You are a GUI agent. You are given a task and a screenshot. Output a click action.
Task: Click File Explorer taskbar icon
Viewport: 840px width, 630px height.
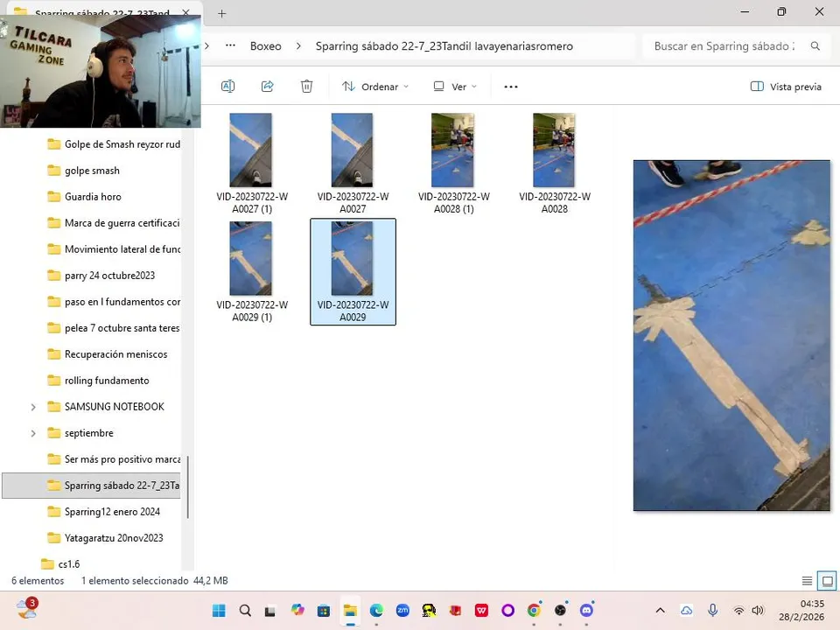tap(350, 610)
